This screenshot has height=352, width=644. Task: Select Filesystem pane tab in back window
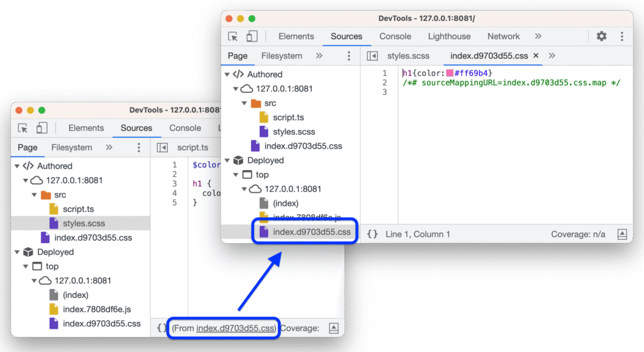point(72,147)
